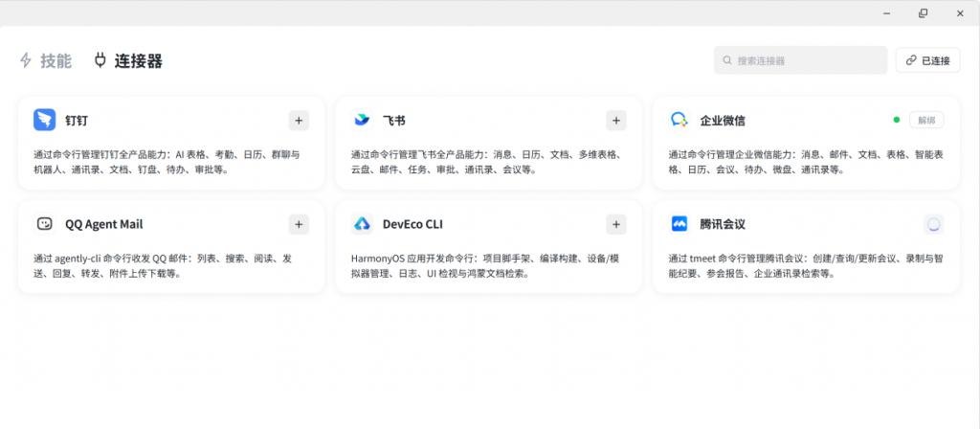Click the description starting HarmonyOS 应用开发命令行
980x429 pixels.
(x=485, y=266)
